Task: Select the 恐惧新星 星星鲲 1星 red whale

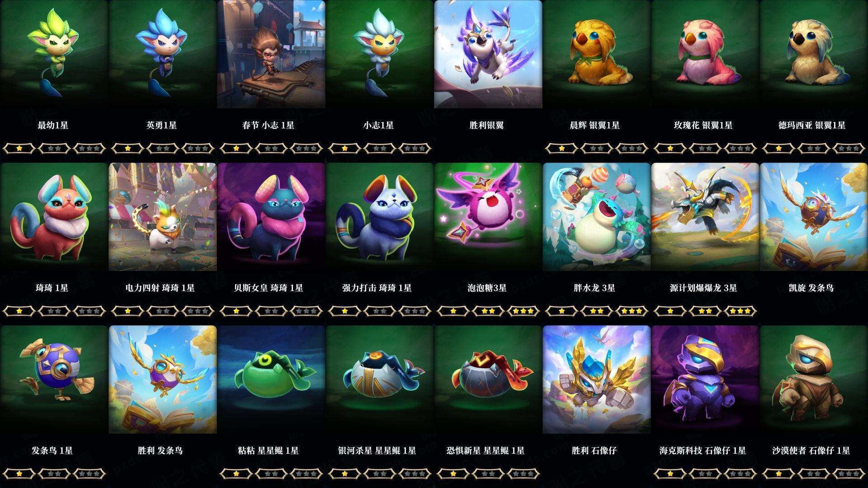Action: [x=488, y=380]
